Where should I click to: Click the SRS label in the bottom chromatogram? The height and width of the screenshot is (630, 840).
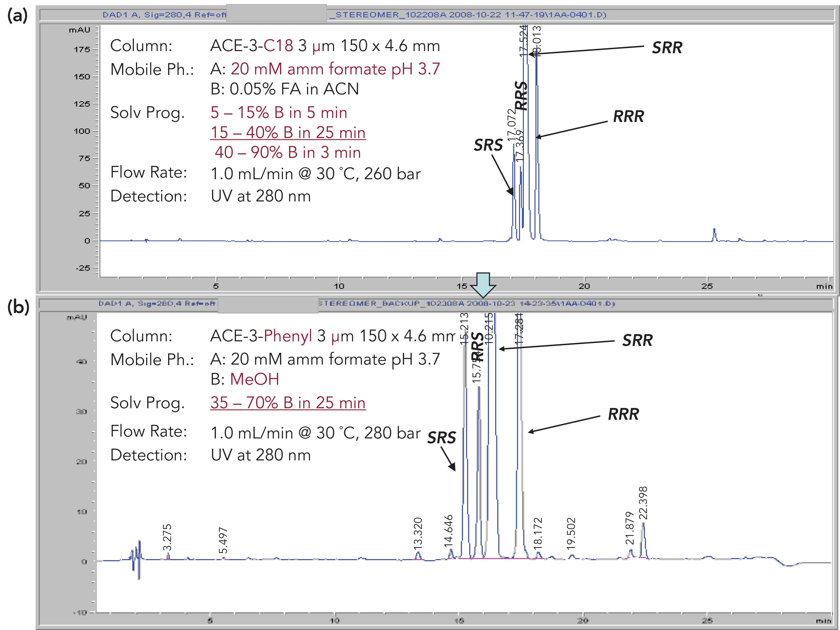pos(441,438)
